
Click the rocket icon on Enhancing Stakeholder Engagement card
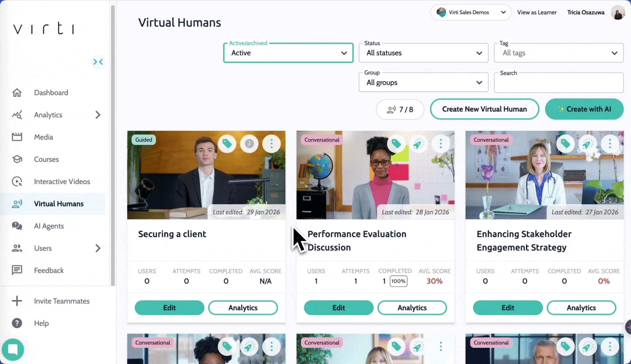point(588,144)
